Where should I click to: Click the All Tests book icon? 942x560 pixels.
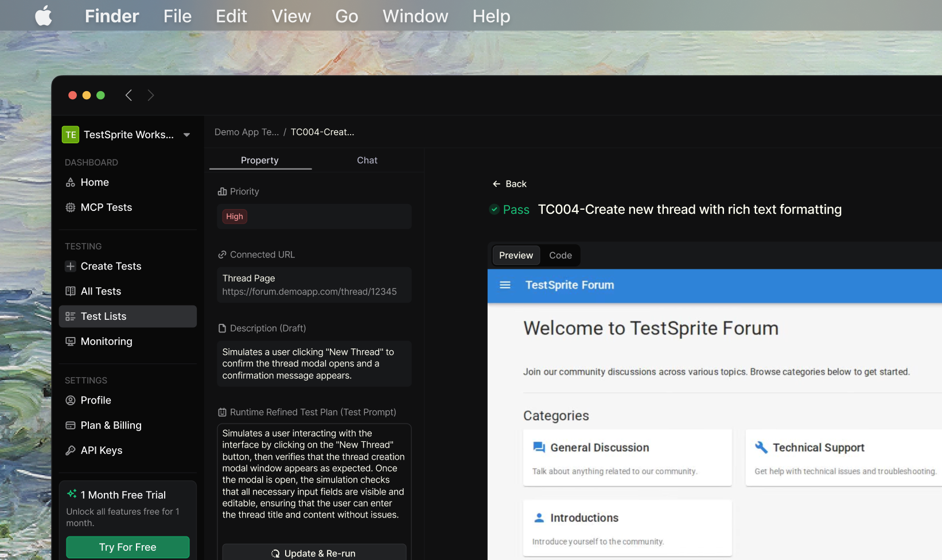[x=71, y=291]
